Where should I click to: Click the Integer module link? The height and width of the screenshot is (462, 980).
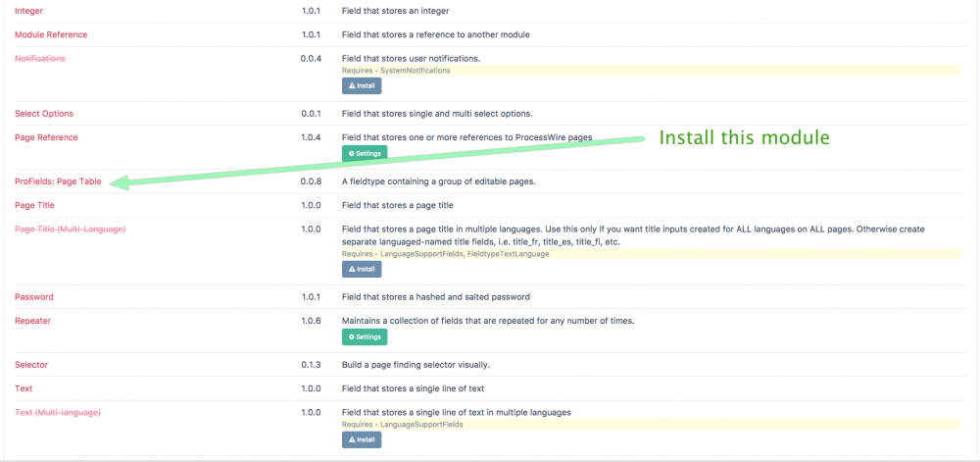29,11
